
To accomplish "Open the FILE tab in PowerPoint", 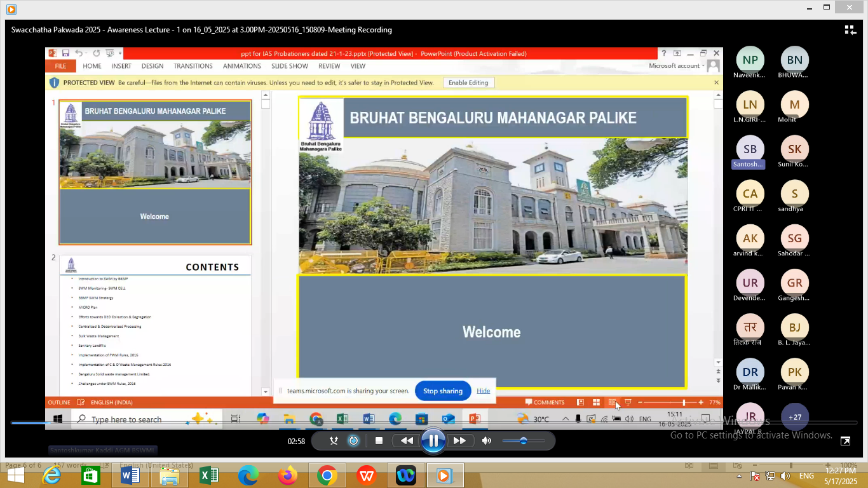I will coord(60,66).
